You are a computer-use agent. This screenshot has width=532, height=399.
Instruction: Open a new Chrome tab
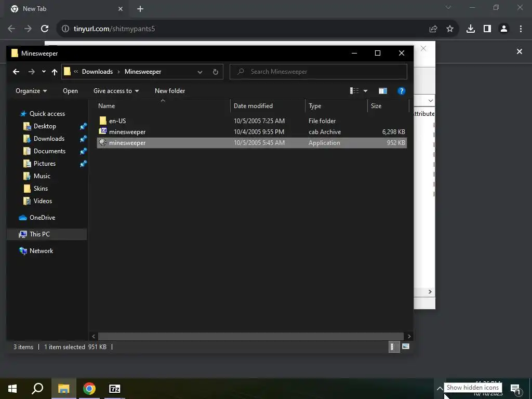[140, 9]
